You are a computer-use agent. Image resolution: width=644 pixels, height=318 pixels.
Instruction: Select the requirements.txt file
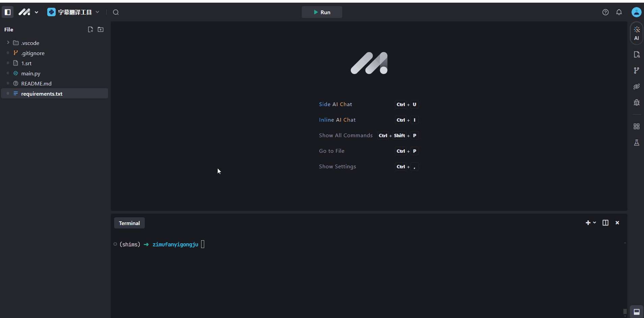(x=55, y=94)
